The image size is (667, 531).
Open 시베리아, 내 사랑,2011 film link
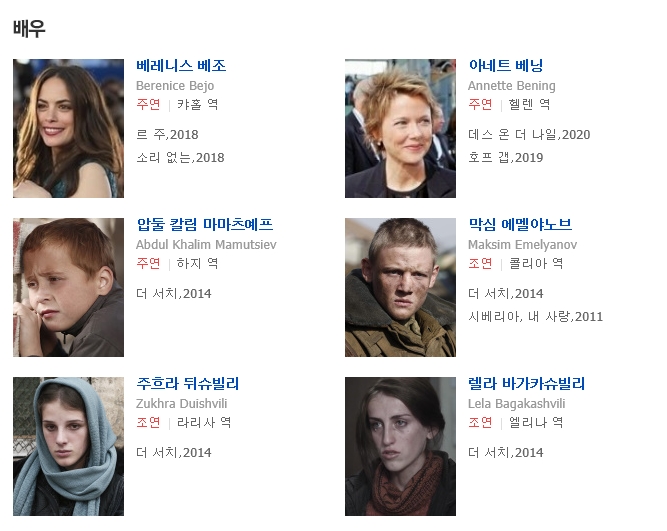536,317
